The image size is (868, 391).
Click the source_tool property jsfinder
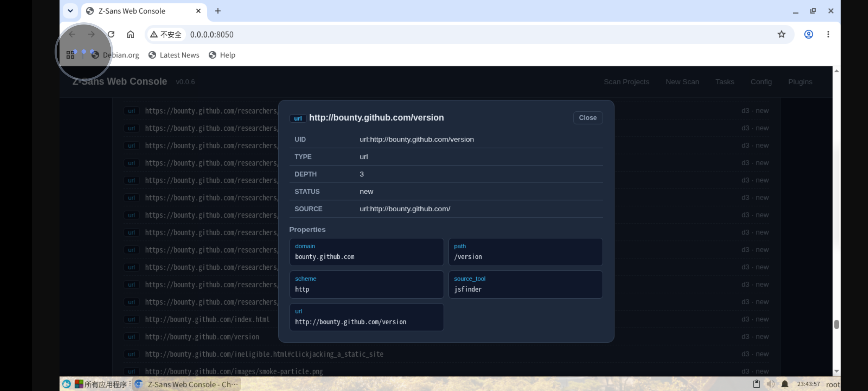tap(525, 284)
